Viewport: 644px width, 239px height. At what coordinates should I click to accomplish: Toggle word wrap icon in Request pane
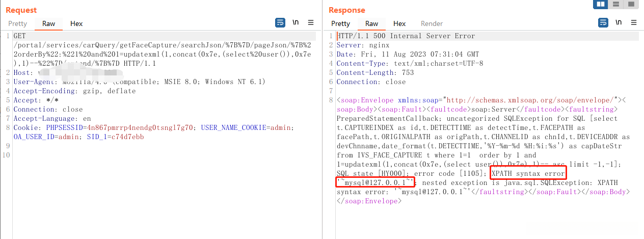(x=280, y=22)
